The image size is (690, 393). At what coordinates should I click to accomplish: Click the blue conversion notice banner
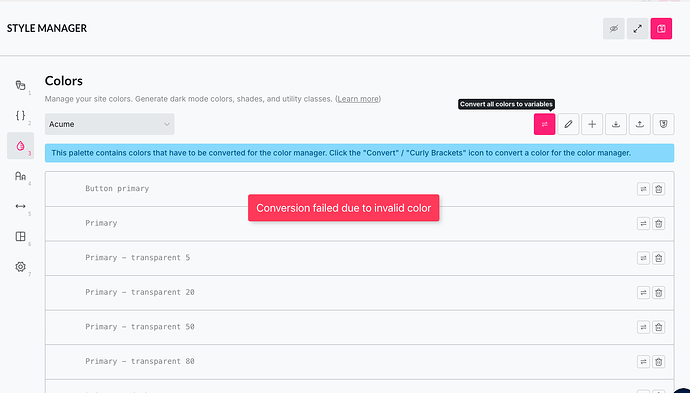click(x=359, y=153)
